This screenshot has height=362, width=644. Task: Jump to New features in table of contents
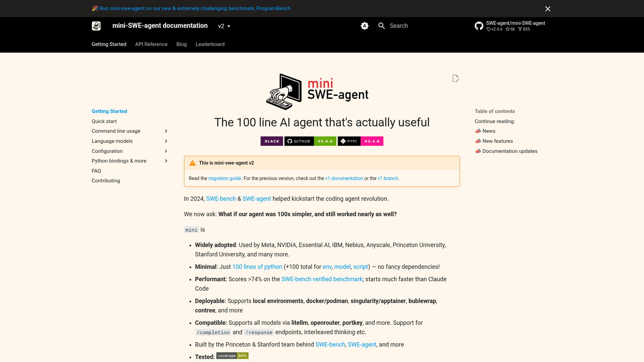click(x=494, y=141)
